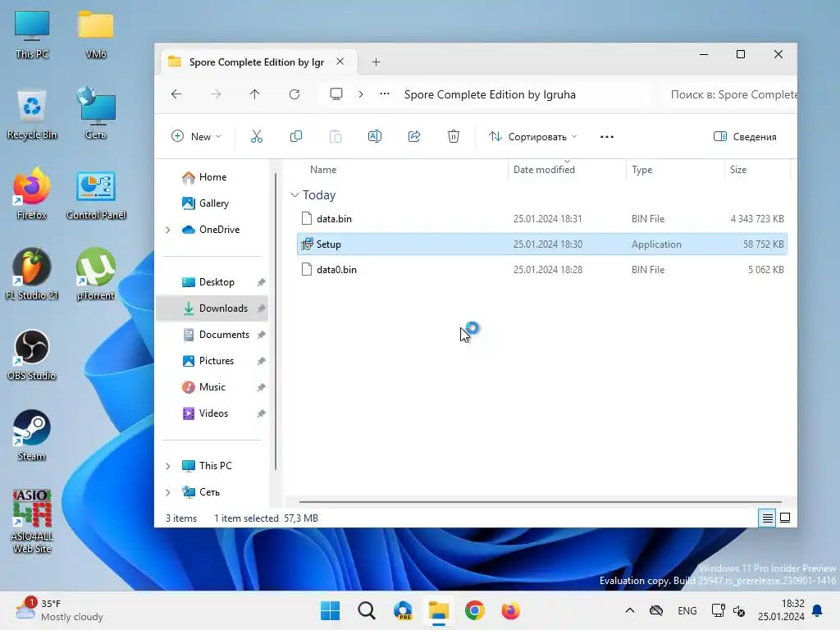The image size is (840, 630).
Task: Toggle the Сведения details pane
Action: pos(745,137)
